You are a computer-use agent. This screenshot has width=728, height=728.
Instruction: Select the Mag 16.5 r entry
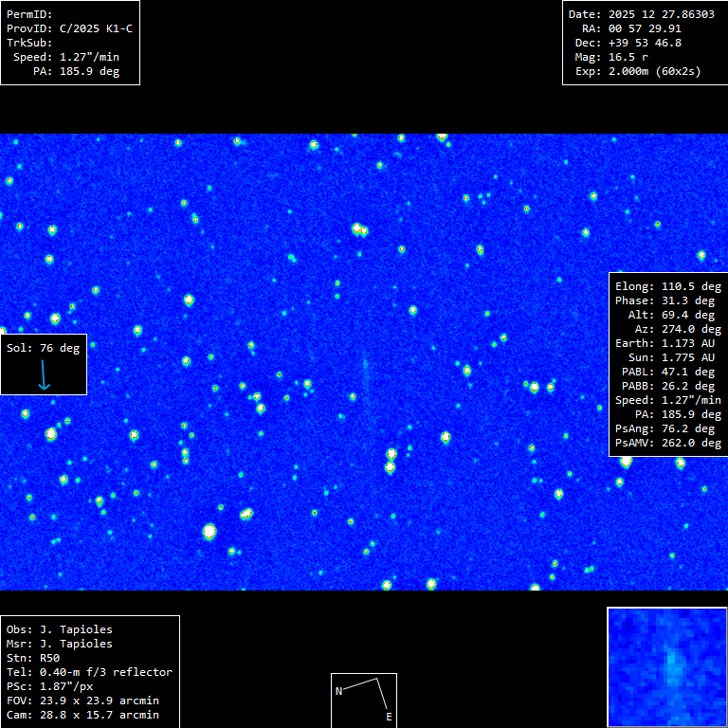pos(625,57)
